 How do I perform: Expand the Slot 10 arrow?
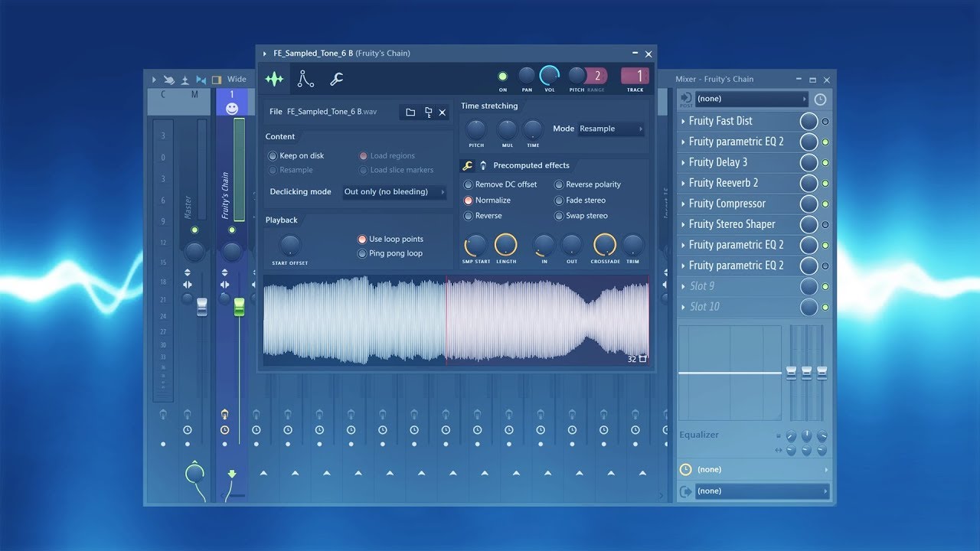[683, 307]
